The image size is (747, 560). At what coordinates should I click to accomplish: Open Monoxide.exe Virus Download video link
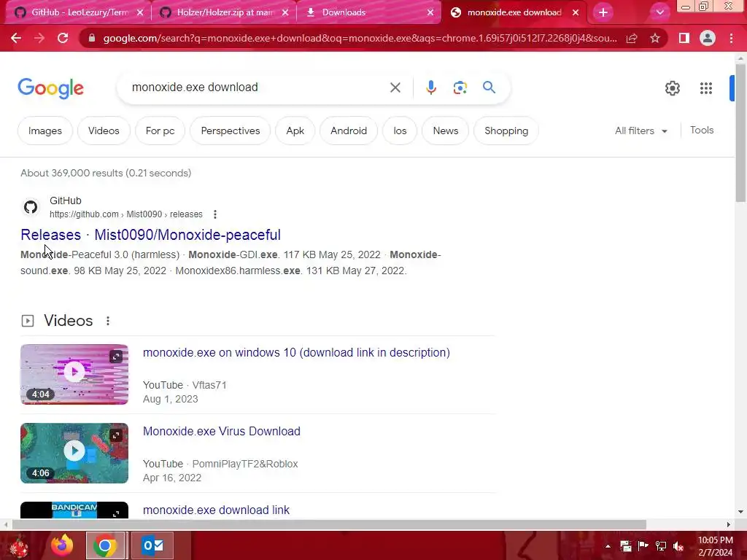(222, 431)
